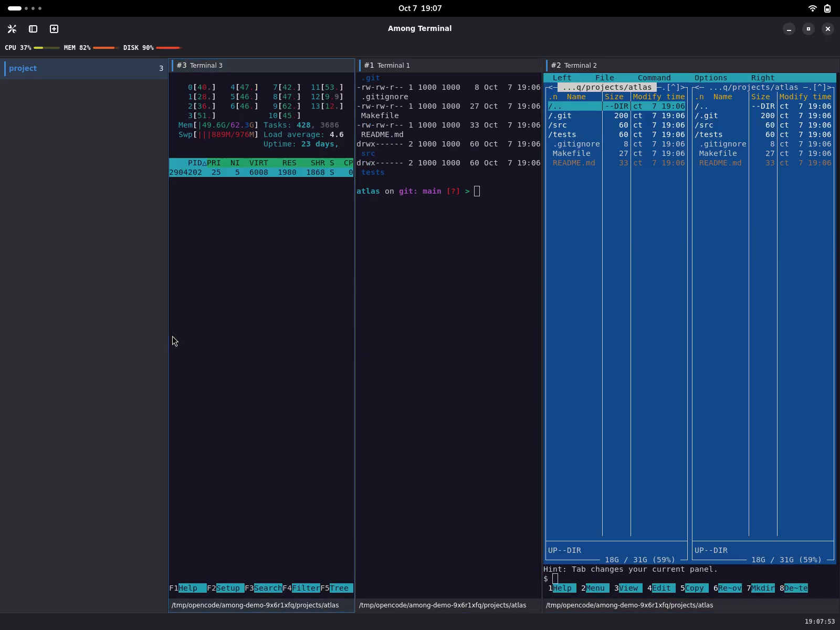The height and width of the screenshot is (630, 840).
Task: Click the left panel Size column header
Action: (614, 97)
